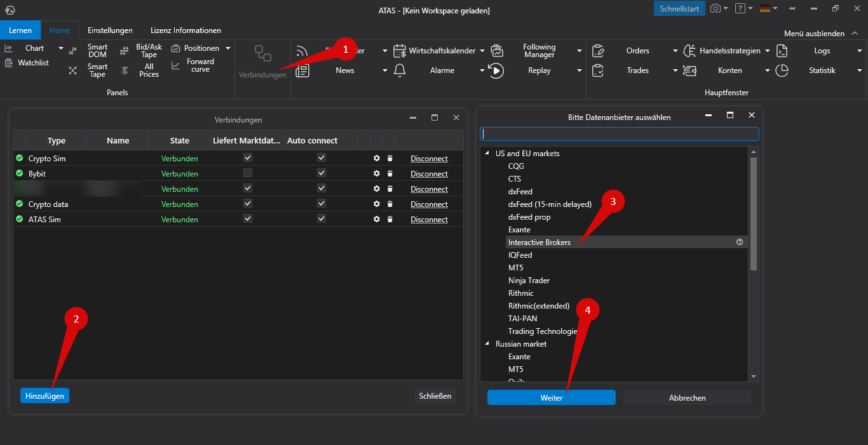Viewport: 868px width, 445px height.
Task: Click the Weiter button
Action: pos(552,397)
